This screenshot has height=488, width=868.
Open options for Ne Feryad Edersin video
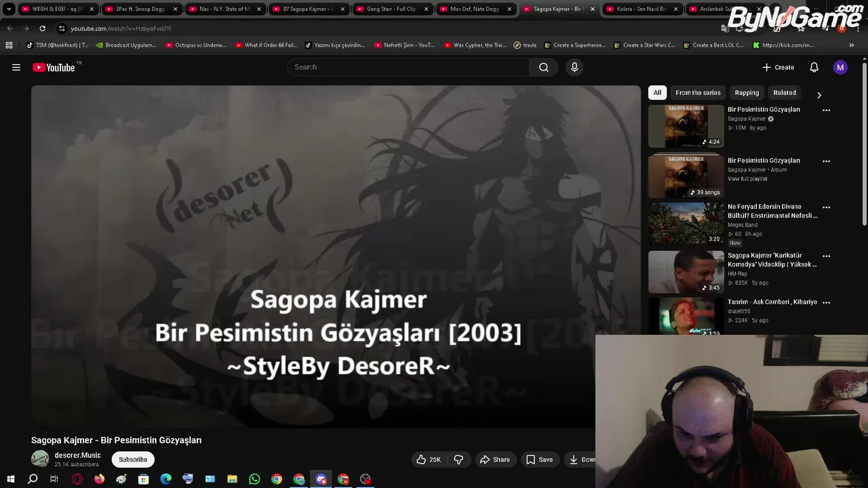826,207
